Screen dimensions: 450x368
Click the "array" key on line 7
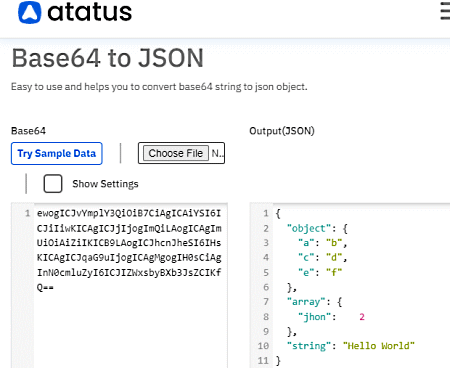coord(306,302)
